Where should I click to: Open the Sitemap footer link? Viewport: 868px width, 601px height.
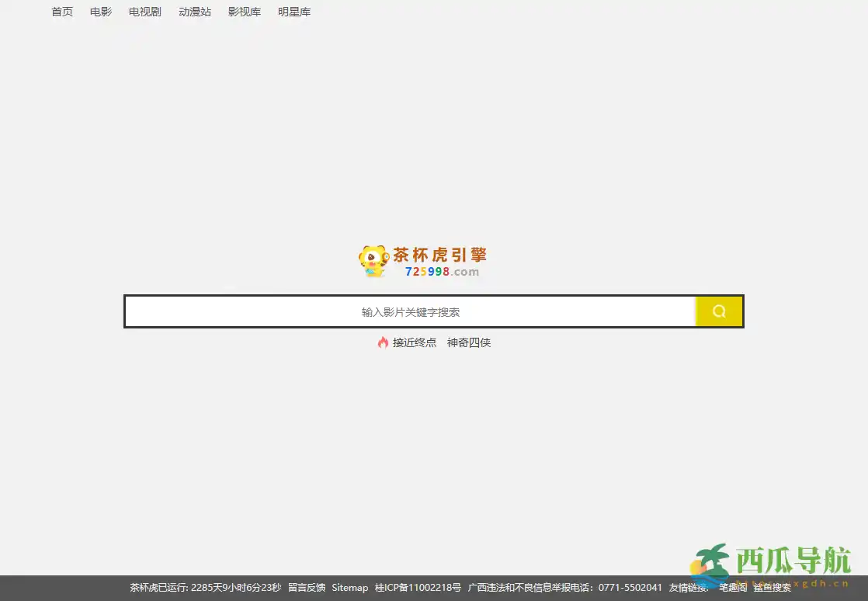pos(350,588)
